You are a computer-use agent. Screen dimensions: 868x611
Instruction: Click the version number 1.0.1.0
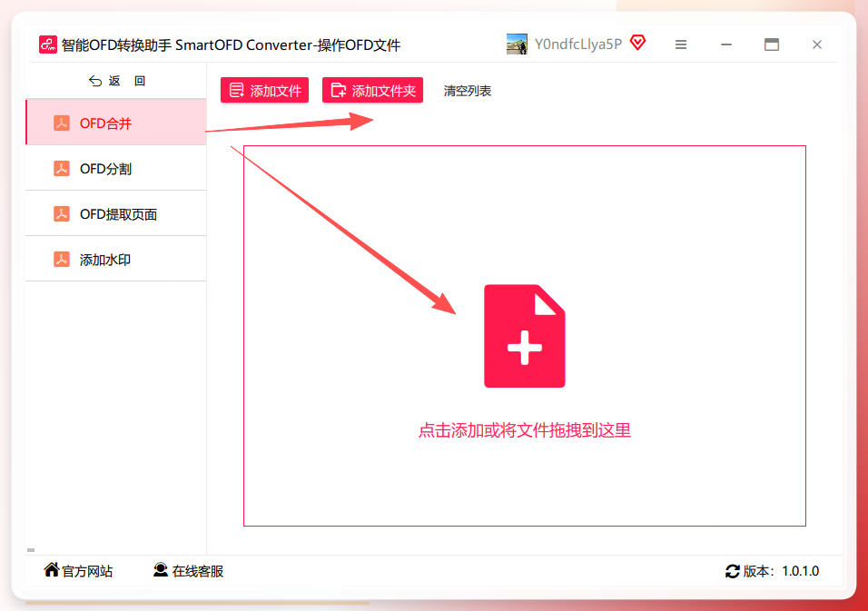pyautogui.click(x=800, y=571)
